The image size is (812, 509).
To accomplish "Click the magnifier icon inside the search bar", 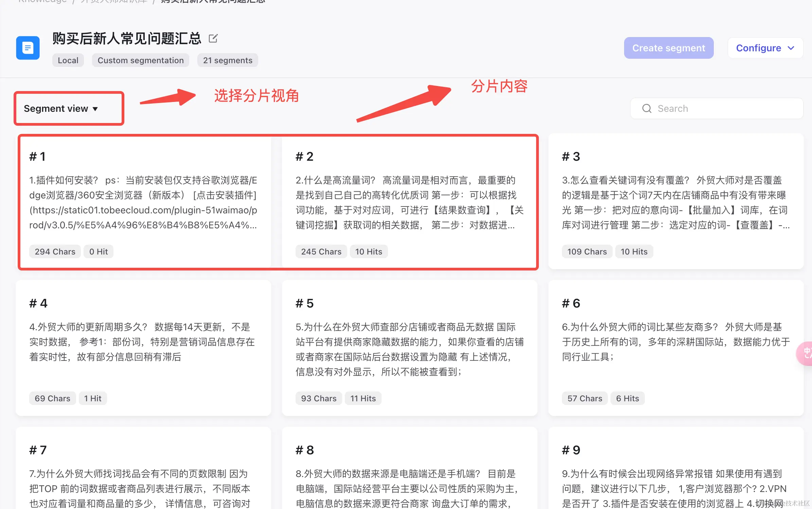I will tap(647, 108).
